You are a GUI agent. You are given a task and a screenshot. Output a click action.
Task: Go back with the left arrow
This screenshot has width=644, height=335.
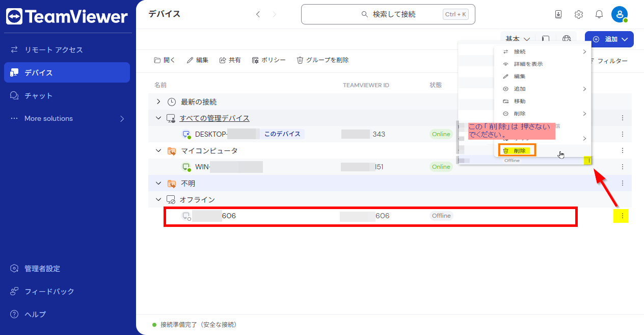[x=258, y=14]
